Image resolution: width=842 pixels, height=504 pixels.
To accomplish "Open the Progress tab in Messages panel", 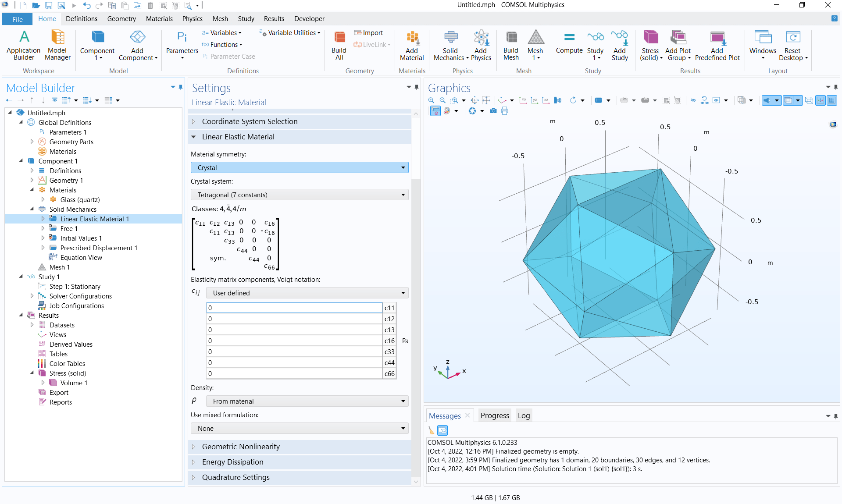I will [494, 415].
